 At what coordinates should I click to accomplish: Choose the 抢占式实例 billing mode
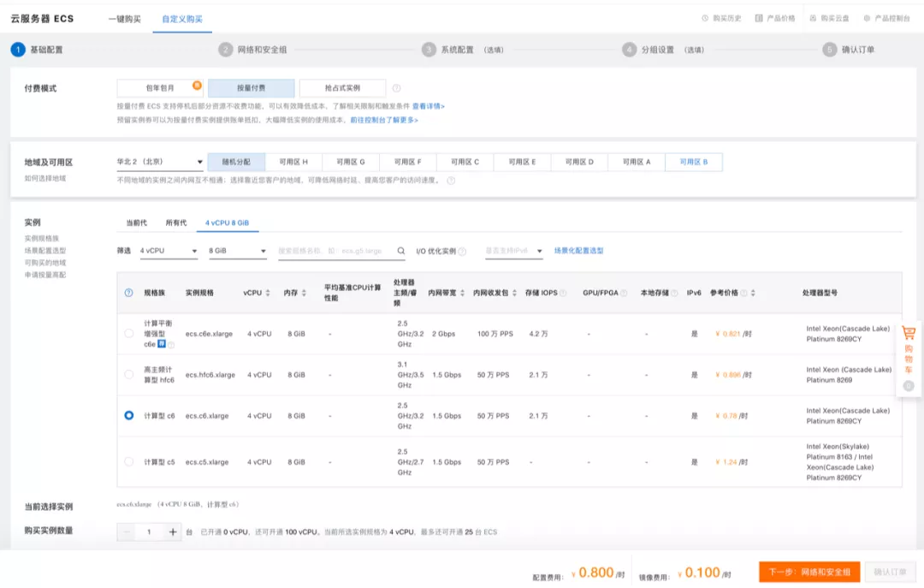(x=342, y=88)
